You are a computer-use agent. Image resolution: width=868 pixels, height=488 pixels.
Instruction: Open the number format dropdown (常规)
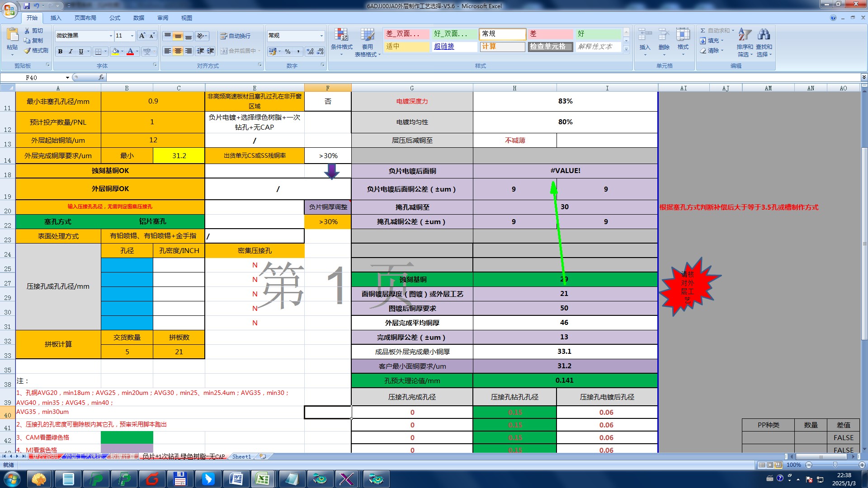(x=321, y=36)
